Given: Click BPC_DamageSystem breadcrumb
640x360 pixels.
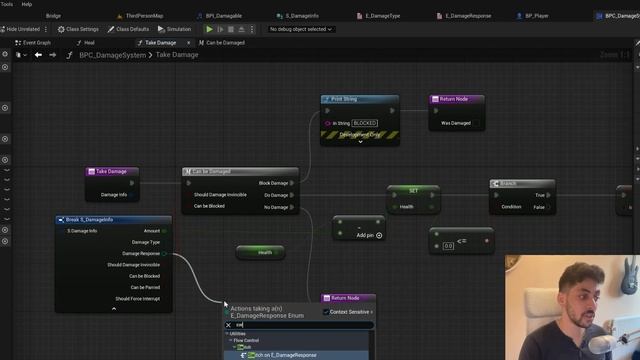Looking at the screenshot, I should [112, 55].
